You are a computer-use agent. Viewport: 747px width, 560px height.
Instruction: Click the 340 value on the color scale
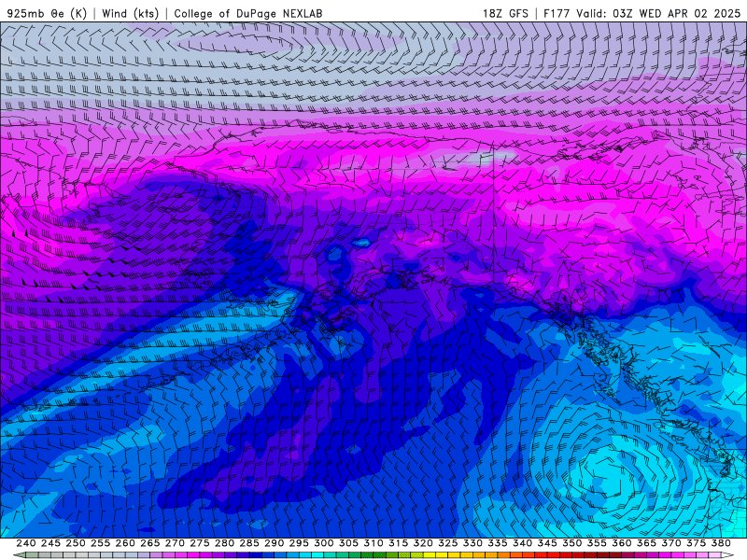(x=522, y=543)
